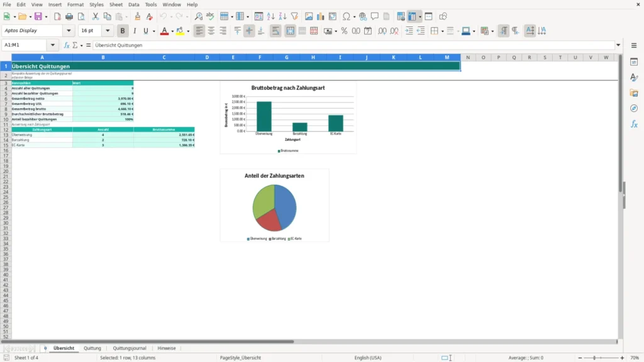Switch to Hinweise sheet tab
The width and height of the screenshot is (644, 362).
coord(167,348)
